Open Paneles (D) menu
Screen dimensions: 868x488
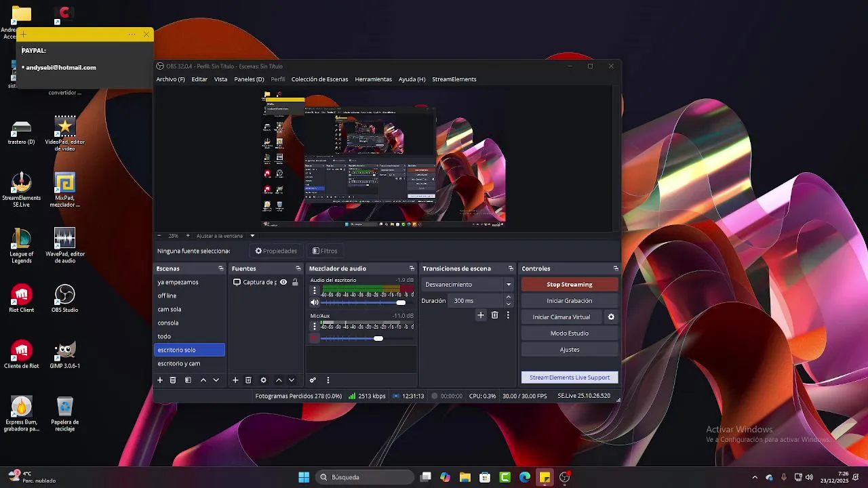coord(249,79)
